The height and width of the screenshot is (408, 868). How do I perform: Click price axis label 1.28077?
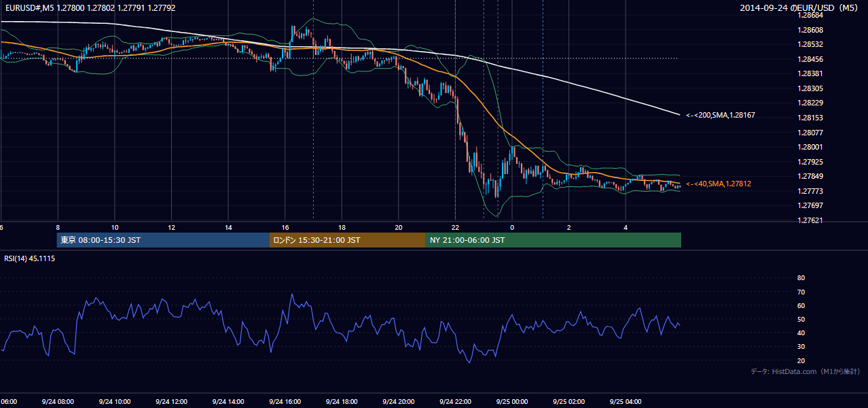pyautogui.click(x=810, y=133)
